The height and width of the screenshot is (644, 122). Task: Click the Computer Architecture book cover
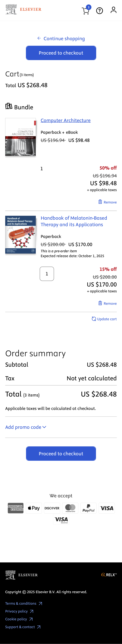(x=20, y=137)
